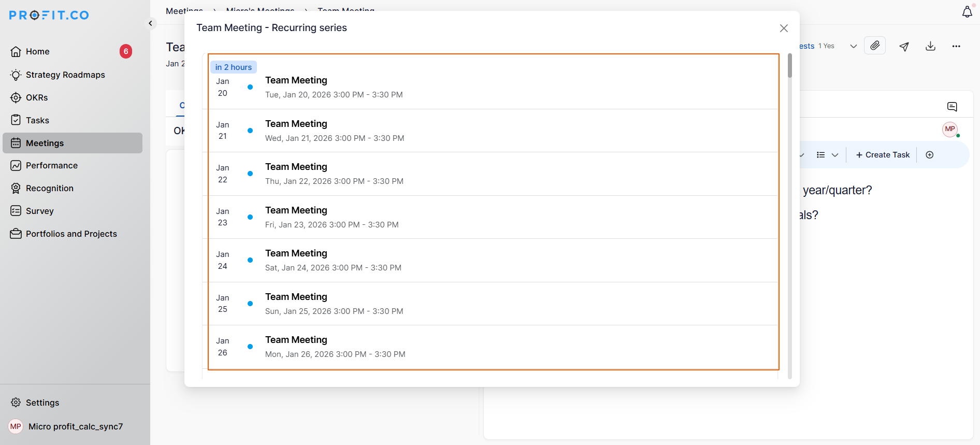Expand the guests response dropdown chevron
The image size is (980, 445).
[x=853, y=46]
